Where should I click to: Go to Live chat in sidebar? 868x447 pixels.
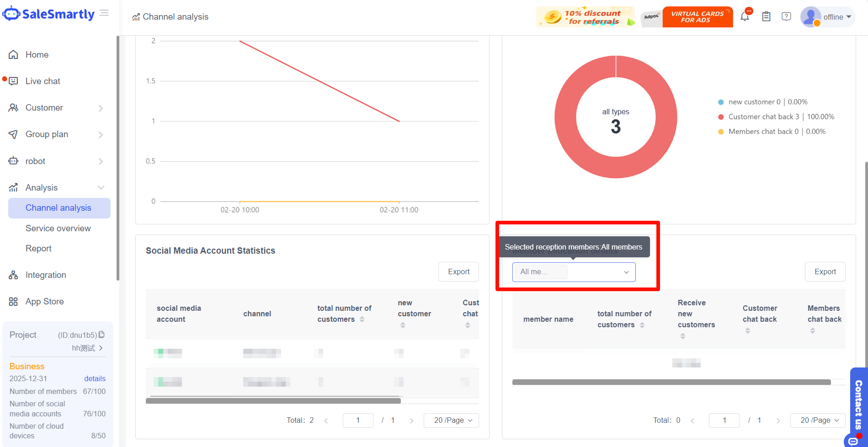click(43, 81)
